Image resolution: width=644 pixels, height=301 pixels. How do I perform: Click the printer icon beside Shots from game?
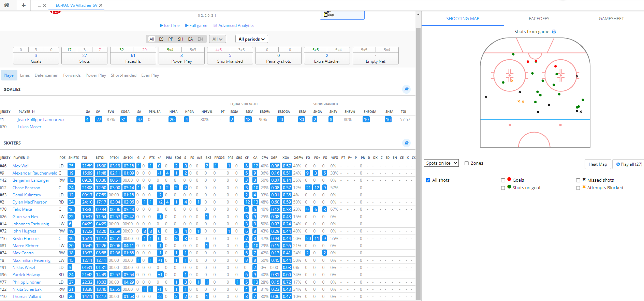(x=554, y=32)
